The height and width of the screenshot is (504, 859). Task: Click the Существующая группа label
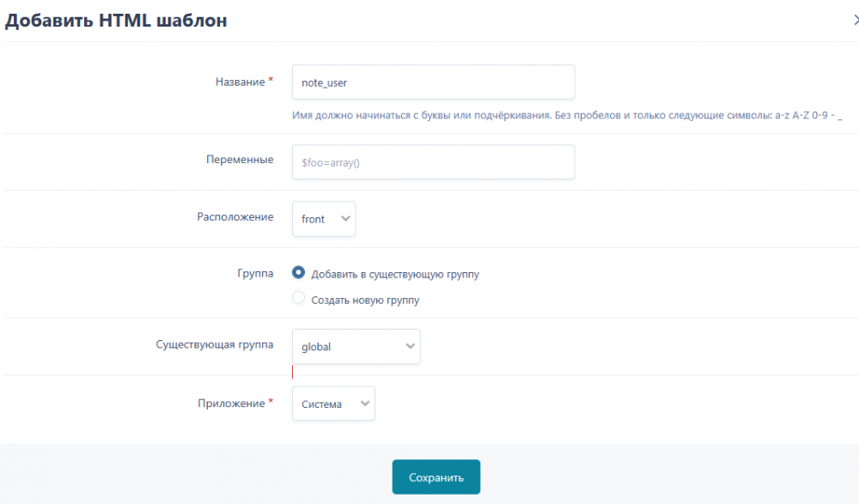214,345
